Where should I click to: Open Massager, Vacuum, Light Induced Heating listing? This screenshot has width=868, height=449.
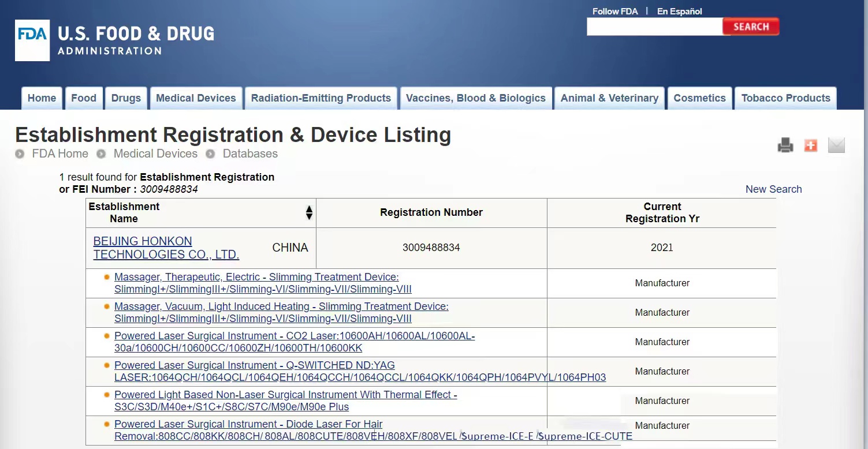281,312
